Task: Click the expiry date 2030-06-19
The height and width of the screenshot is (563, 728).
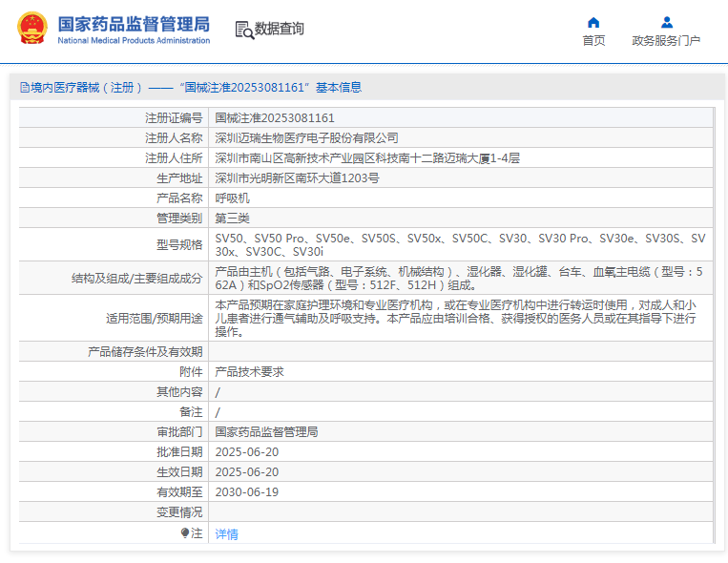Action: pos(247,492)
